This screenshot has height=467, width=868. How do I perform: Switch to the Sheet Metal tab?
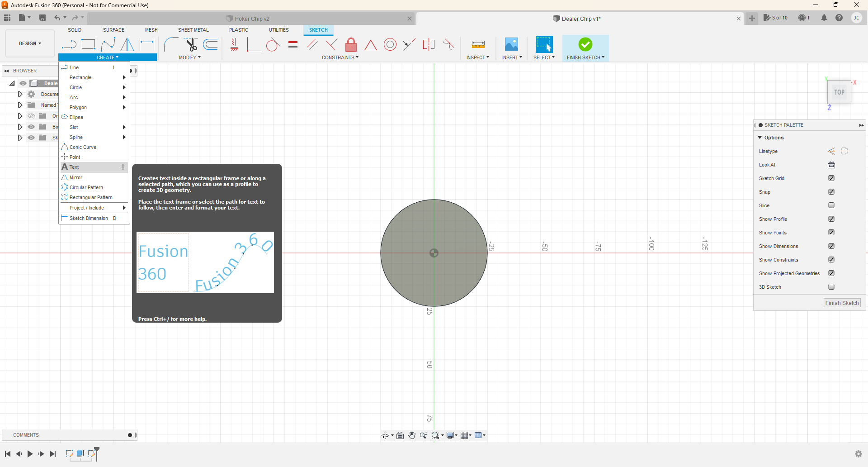[x=193, y=30]
